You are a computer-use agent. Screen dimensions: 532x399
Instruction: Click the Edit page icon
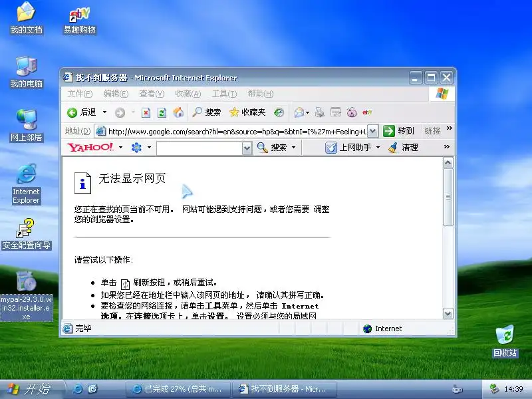tap(336, 112)
